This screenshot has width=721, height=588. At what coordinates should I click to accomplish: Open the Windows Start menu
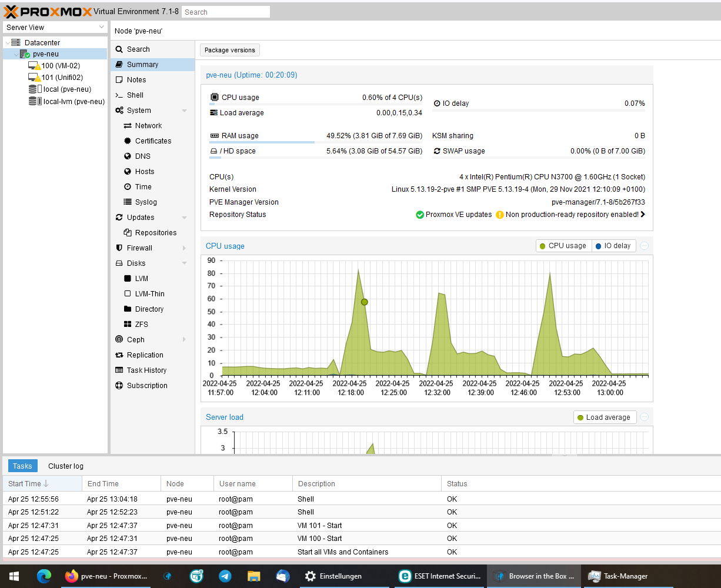click(x=14, y=576)
